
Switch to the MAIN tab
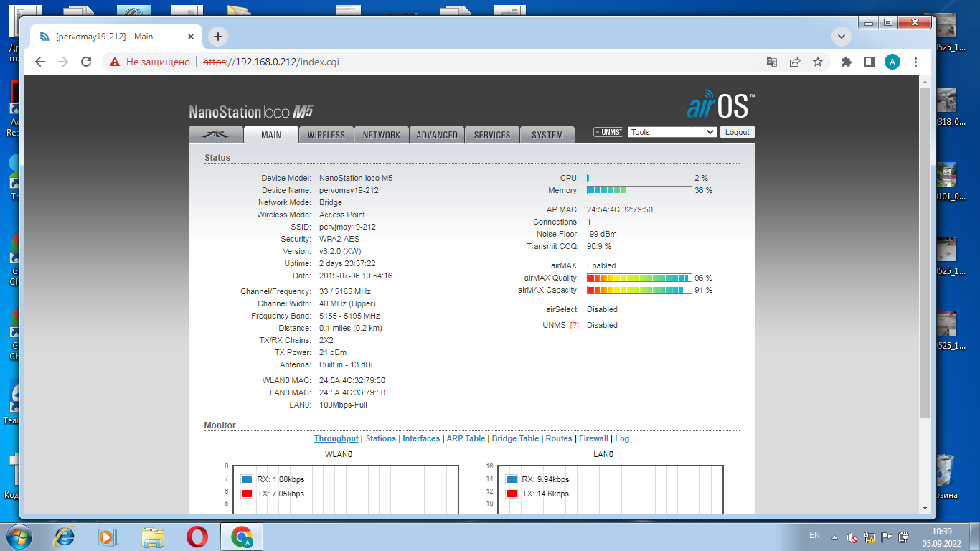[271, 135]
